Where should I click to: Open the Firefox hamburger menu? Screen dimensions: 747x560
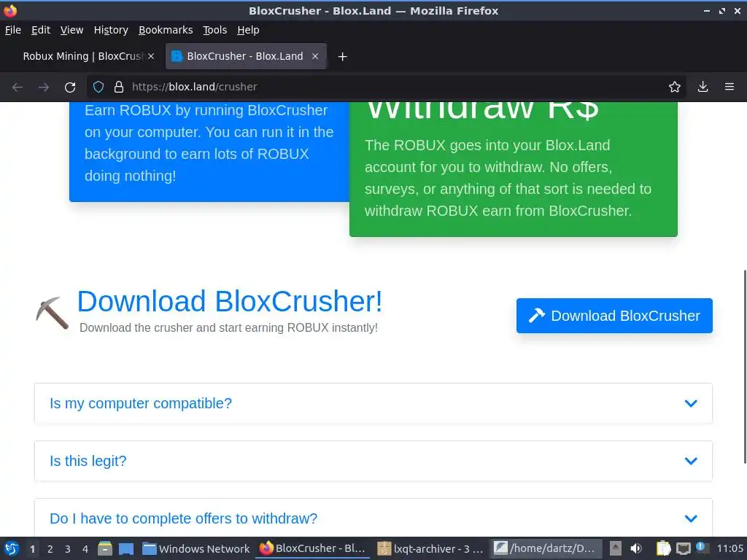729,87
